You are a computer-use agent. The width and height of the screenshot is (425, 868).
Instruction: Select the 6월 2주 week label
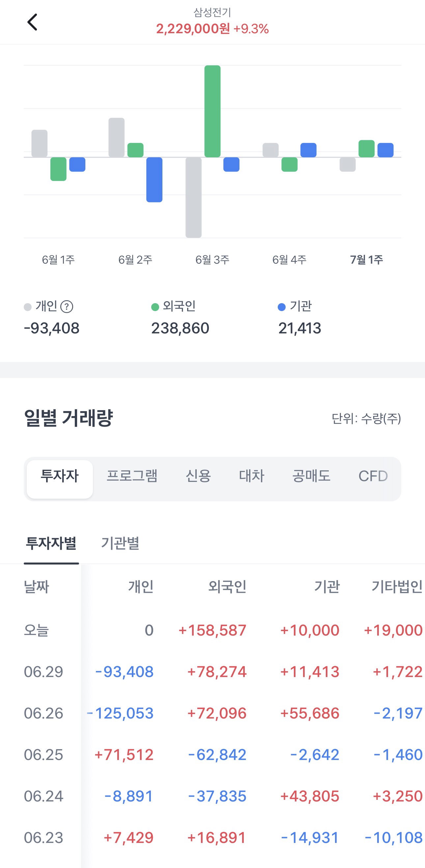(135, 259)
